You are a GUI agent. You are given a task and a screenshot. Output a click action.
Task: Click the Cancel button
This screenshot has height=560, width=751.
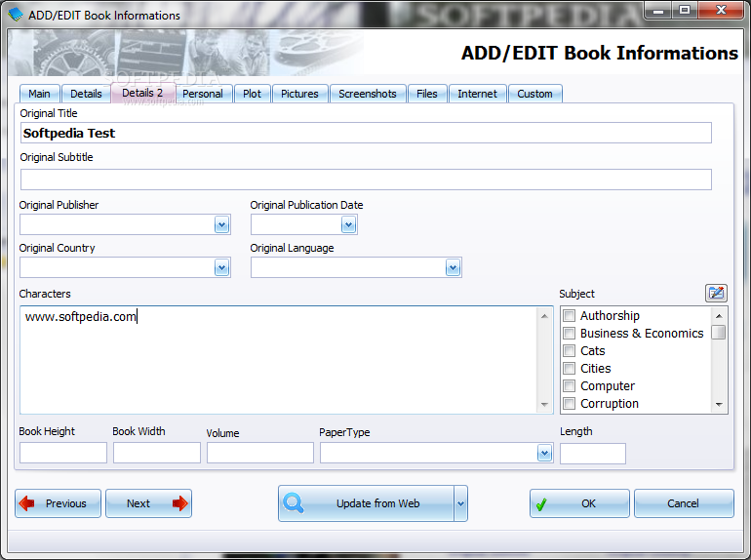point(684,503)
